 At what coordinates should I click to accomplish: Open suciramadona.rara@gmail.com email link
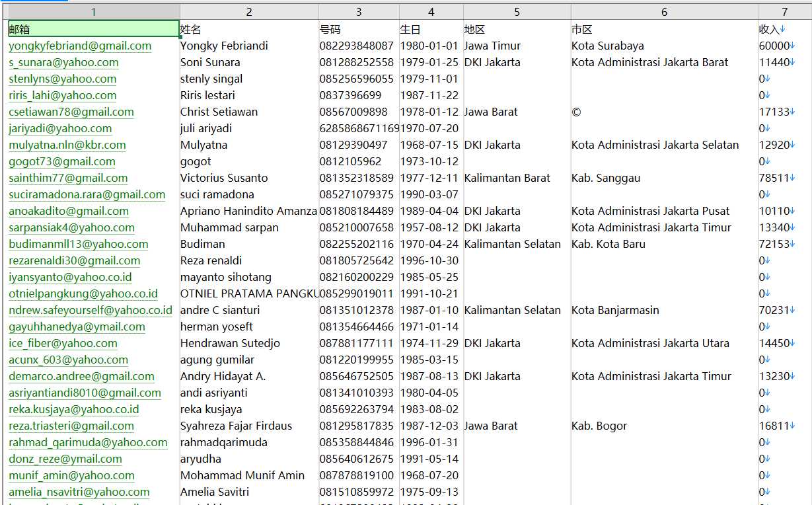(87, 194)
